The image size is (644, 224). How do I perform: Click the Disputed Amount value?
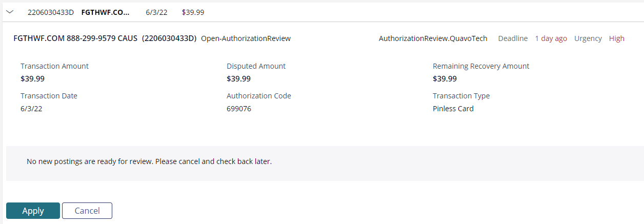coord(238,79)
